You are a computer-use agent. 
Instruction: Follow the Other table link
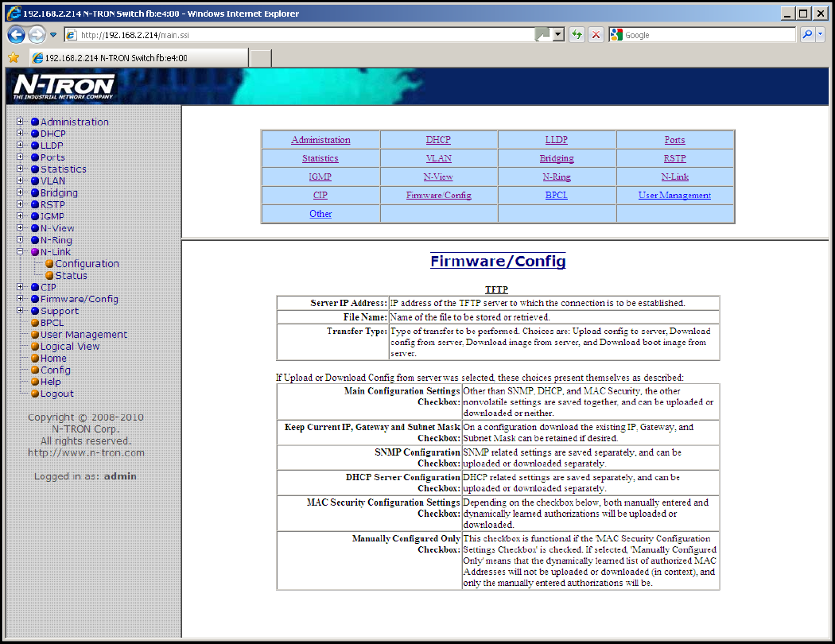pyautogui.click(x=320, y=214)
